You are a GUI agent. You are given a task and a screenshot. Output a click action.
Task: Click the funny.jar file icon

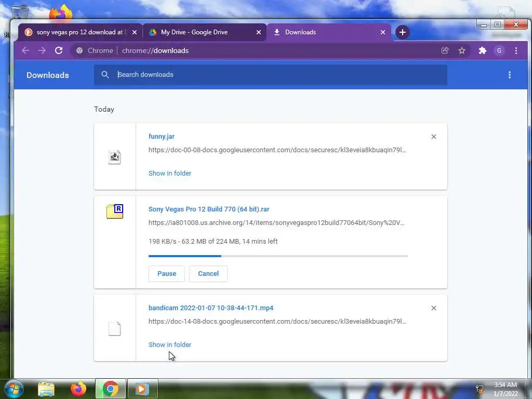[114, 157]
